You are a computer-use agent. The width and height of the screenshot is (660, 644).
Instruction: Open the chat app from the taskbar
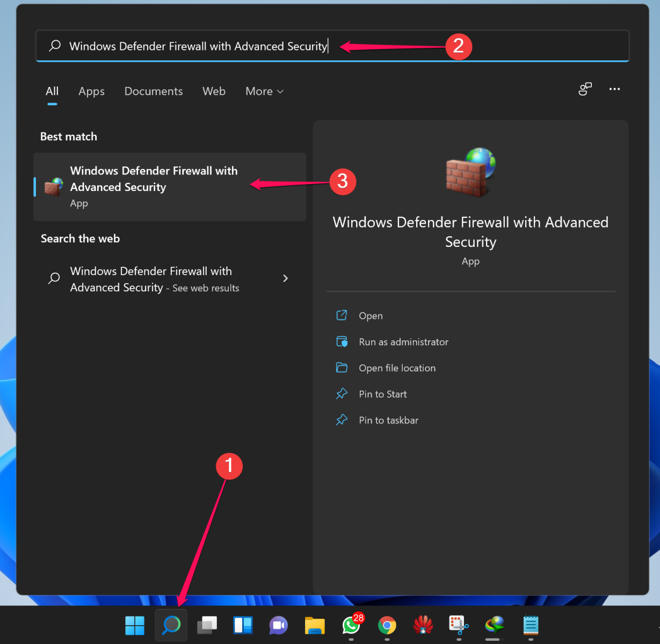pyautogui.click(x=279, y=626)
